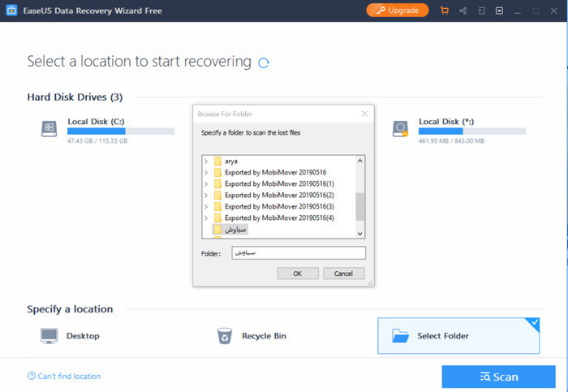Select the highlighted Persian-named folder
Screen dimensions: 568x392
[230, 230]
